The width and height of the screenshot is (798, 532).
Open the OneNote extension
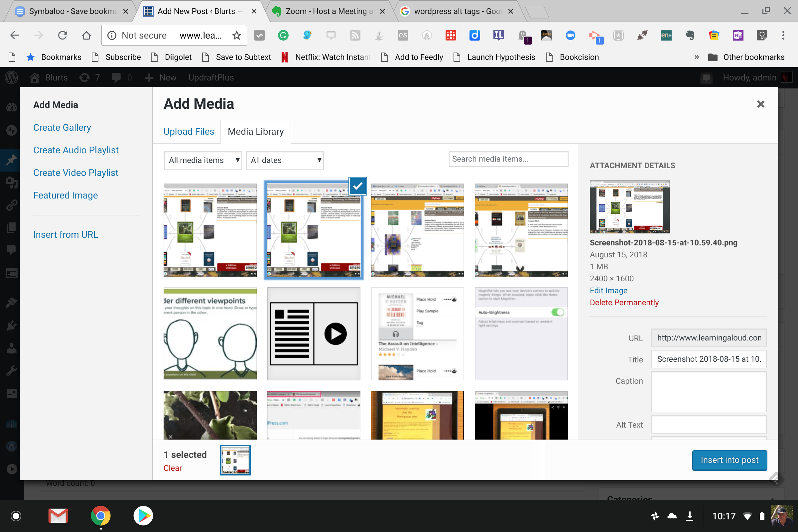[x=738, y=35]
